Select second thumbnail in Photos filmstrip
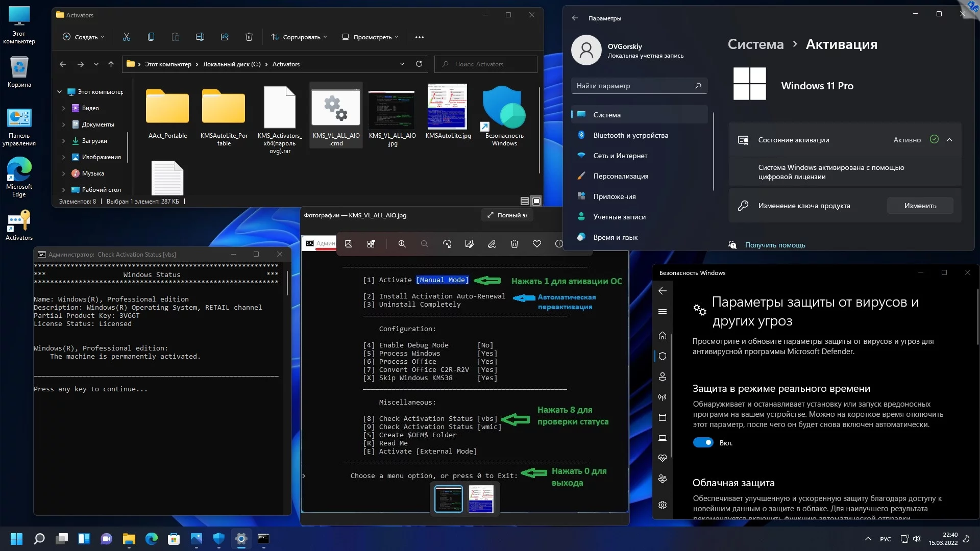Screen dimensions: 980x551 tap(481, 499)
